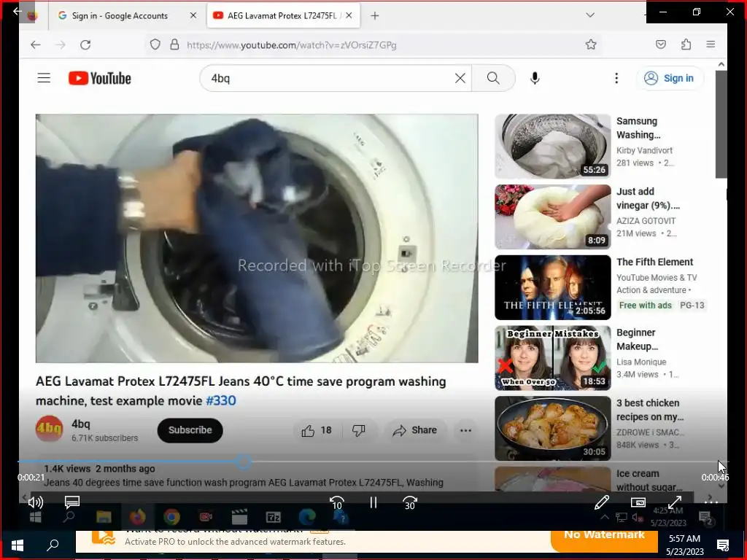Reload the page in Firefox
Screen dimensions: 747x560
[85, 44]
